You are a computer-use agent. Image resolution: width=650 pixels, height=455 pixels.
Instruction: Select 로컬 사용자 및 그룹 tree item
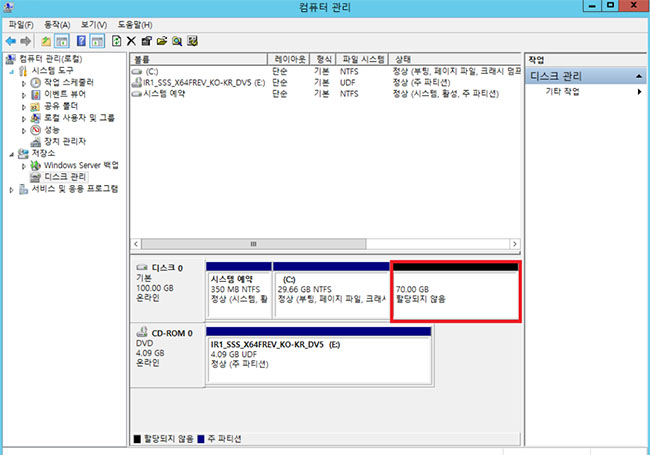click(x=79, y=118)
